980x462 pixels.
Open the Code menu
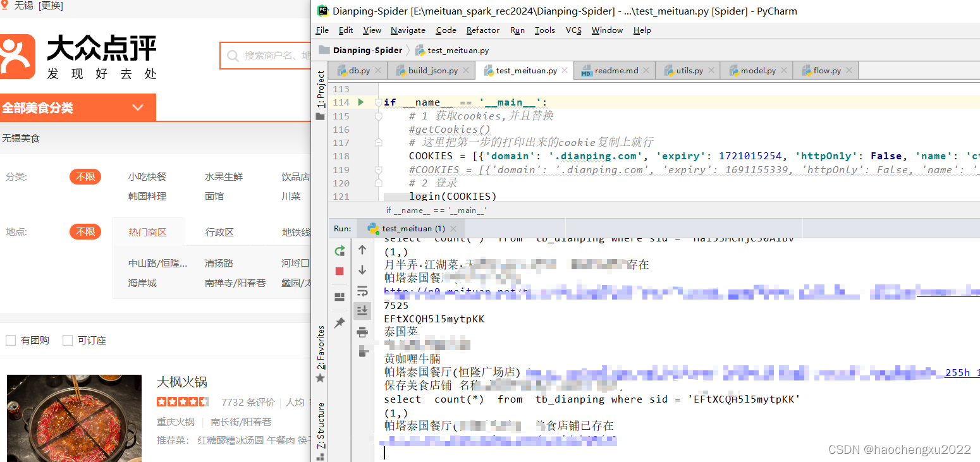coord(446,30)
